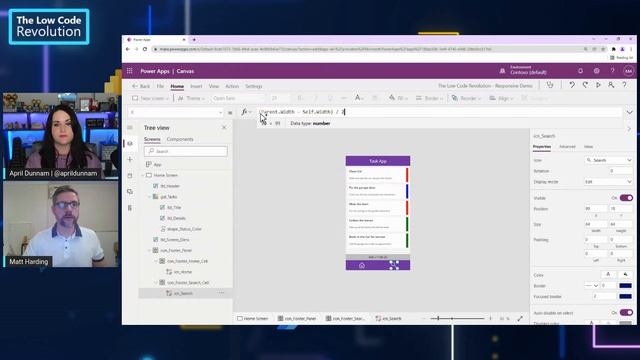Open the Display mode dropdown

[609, 182]
